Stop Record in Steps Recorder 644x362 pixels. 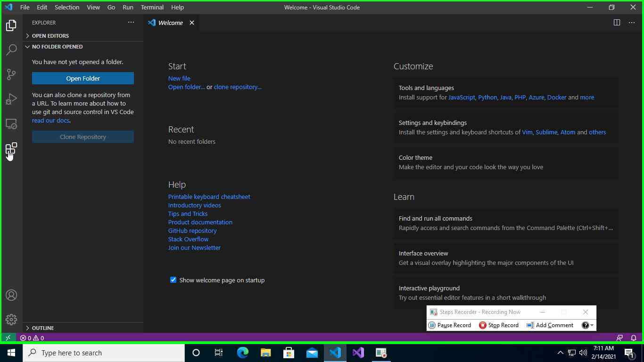click(499, 325)
